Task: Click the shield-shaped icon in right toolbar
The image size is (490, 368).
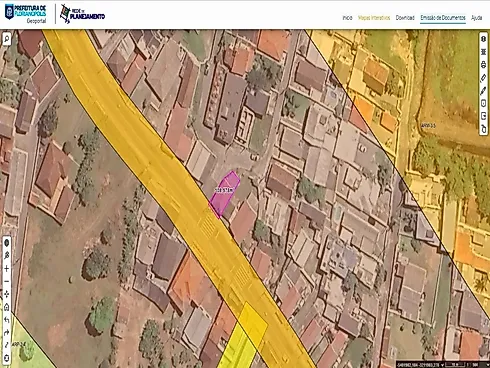Action: pyautogui.click(x=483, y=103)
